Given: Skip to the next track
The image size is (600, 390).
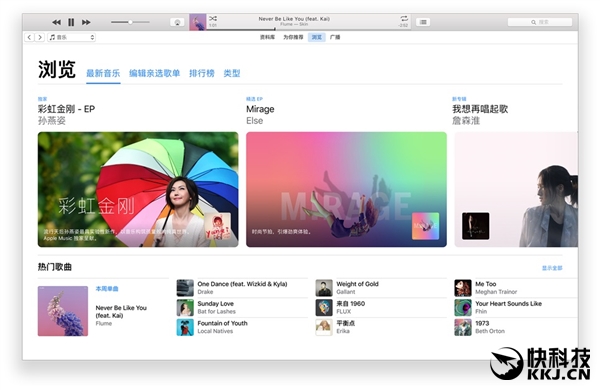Looking at the screenshot, I should [x=86, y=22].
